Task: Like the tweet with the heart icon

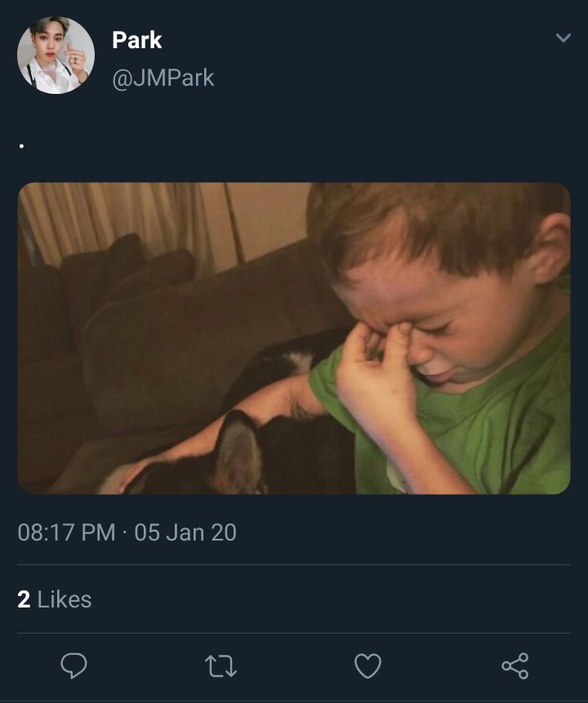Action: [367, 665]
